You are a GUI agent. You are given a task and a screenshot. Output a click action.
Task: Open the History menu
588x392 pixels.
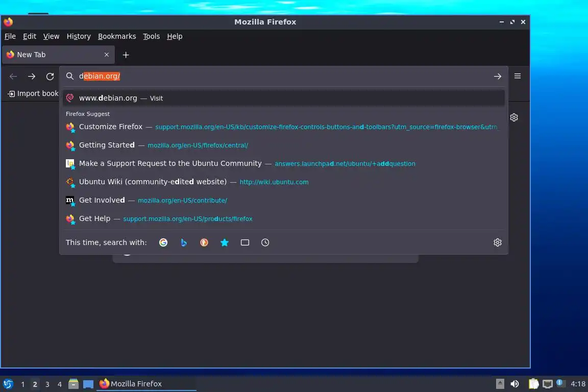[79, 36]
